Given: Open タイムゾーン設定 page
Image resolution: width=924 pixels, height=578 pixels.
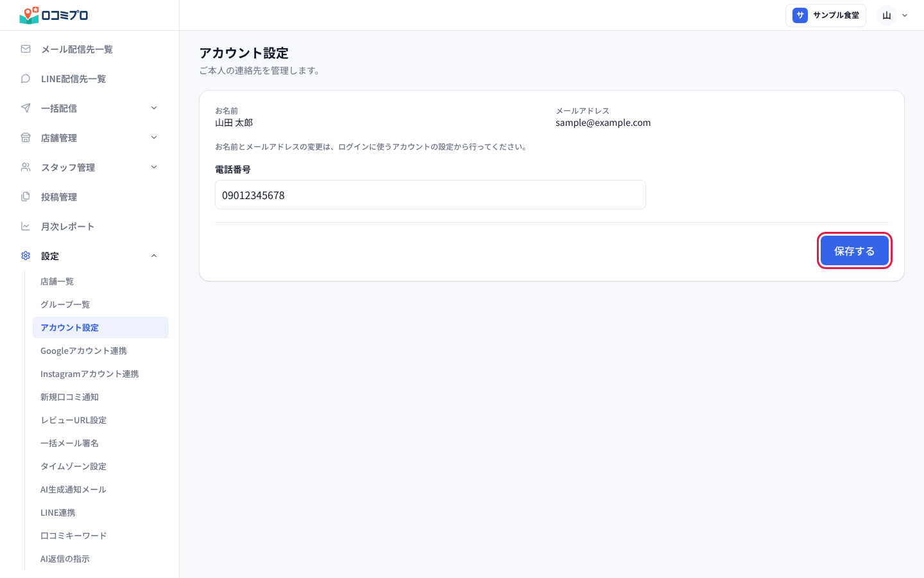Looking at the screenshot, I should click(101, 466).
